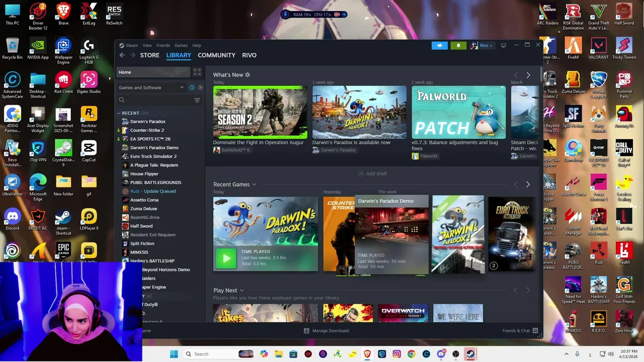Open Recent Games shelf dropdown
644x362 pixels.
coord(254,185)
